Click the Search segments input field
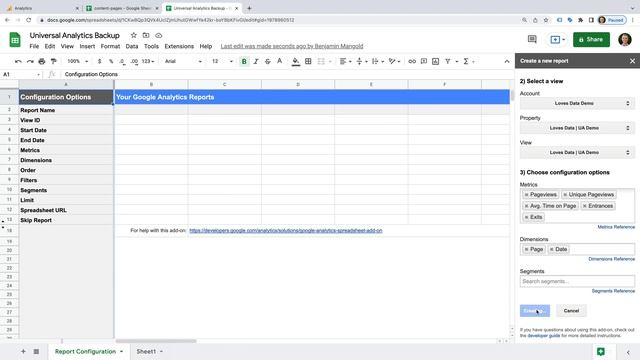This screenshot has height=360, width=640. tap(577, 281)
